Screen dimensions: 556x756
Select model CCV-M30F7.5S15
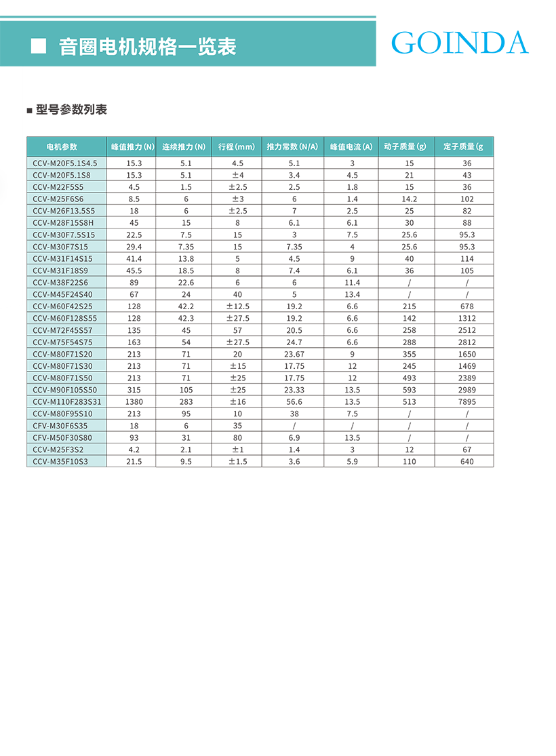[x=64, y=235]
